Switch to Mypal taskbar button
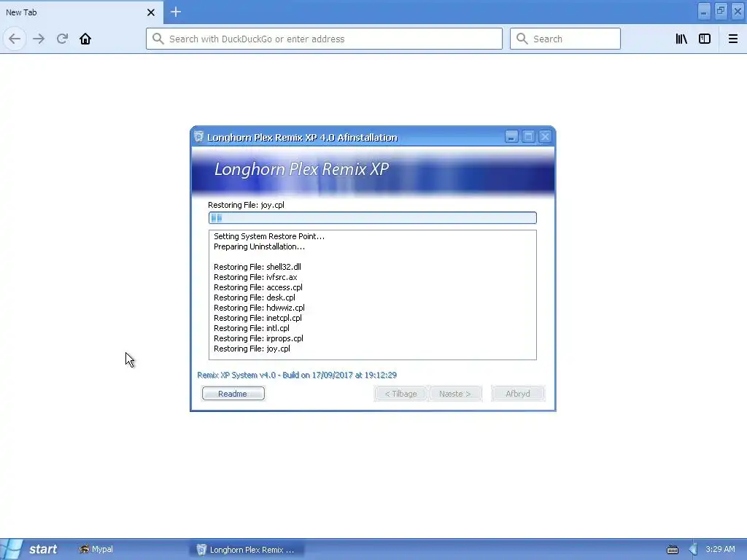 [96, 550]
